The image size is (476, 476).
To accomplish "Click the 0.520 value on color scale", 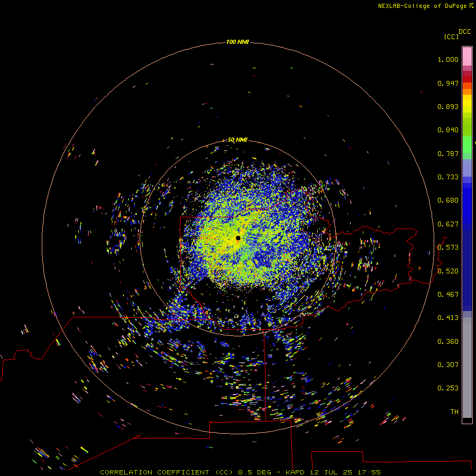I will [448, 271].
